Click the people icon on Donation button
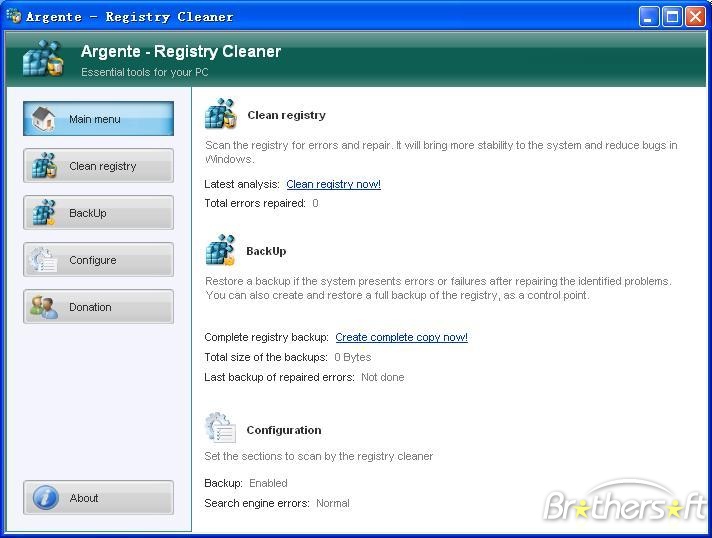 (x=44, y=307)
